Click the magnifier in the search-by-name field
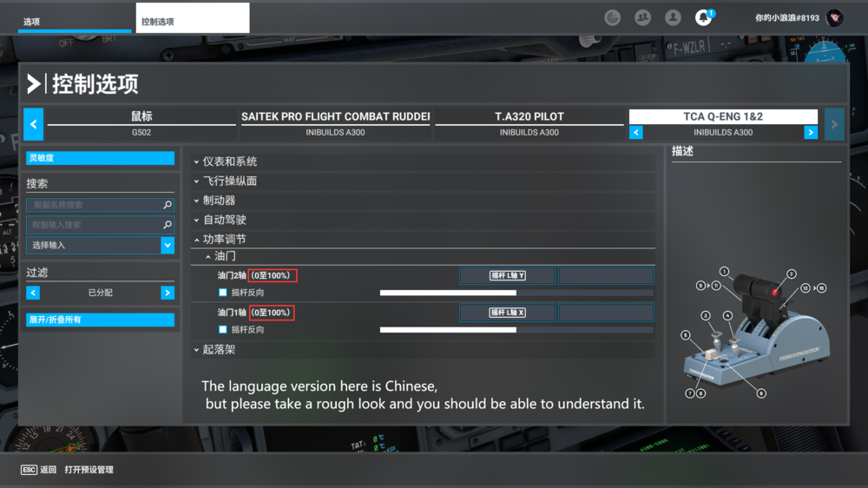Image resolution: width=868 pixels, height=488 pixels. point(168,205)
